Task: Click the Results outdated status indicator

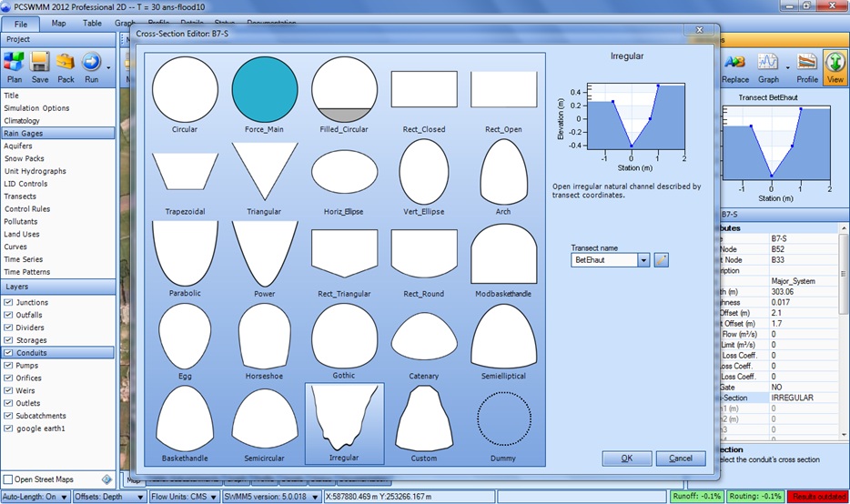Action: pyautogui.click(x=818, y=497)
